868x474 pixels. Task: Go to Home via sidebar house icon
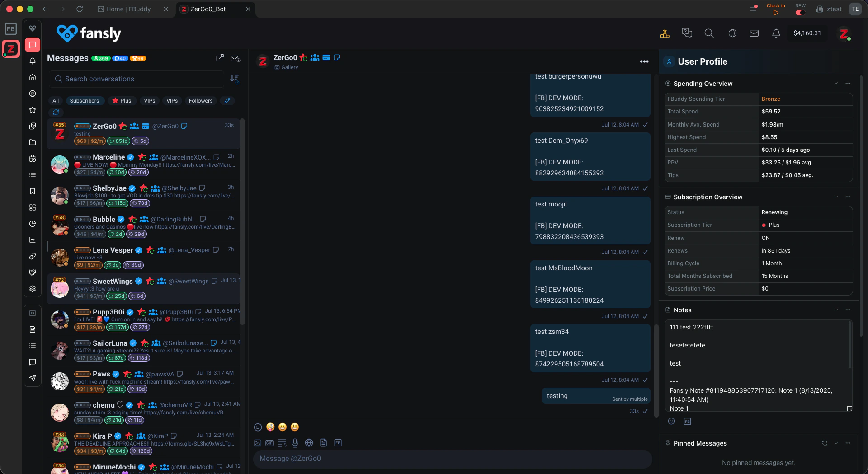click(x=33, y=77)
